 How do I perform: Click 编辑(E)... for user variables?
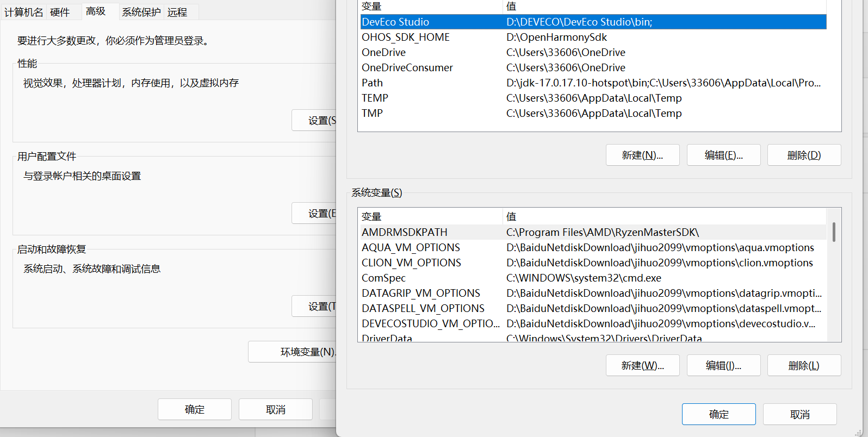click(724, 155)
